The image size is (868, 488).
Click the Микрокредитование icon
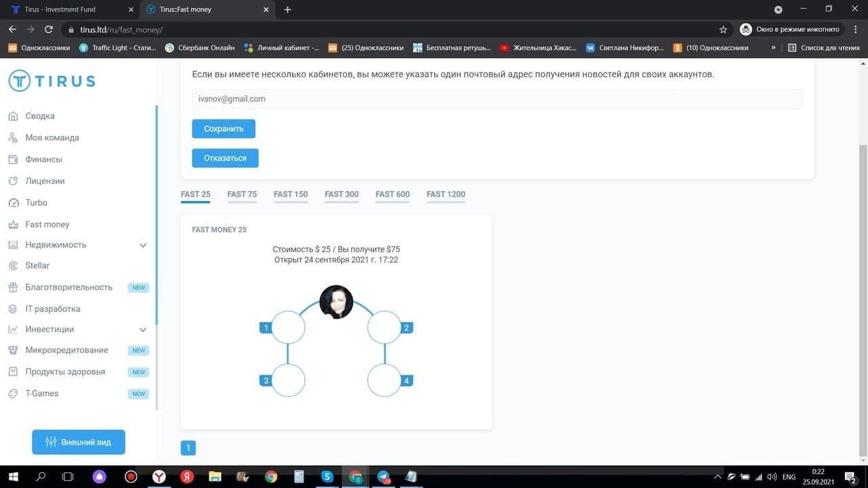pyautogui.click(x=13, y=350)
